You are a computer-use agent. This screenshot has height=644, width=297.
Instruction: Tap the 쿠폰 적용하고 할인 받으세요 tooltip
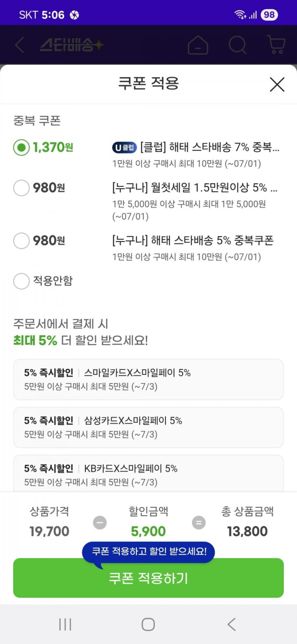[149, 551]
